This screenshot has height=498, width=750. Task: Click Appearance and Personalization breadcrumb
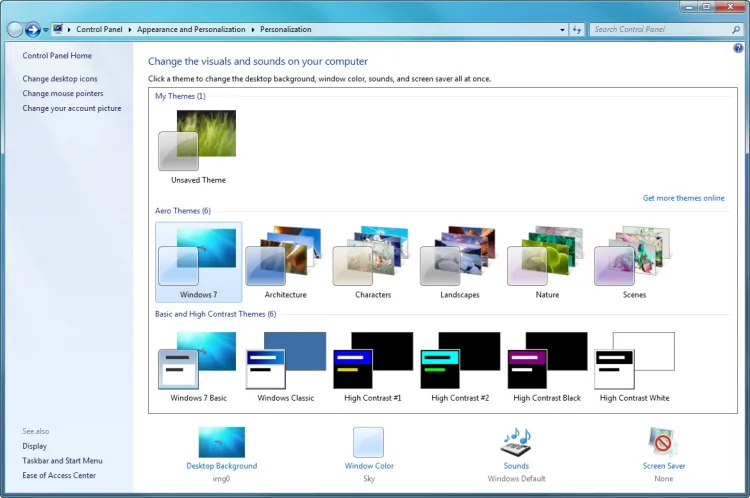[x=191, y=29]
